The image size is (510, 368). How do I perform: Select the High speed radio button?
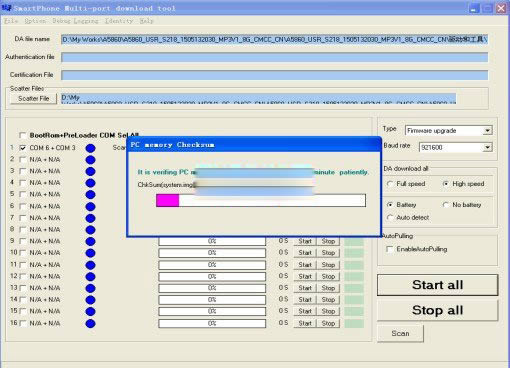click(x=446, y=184)
